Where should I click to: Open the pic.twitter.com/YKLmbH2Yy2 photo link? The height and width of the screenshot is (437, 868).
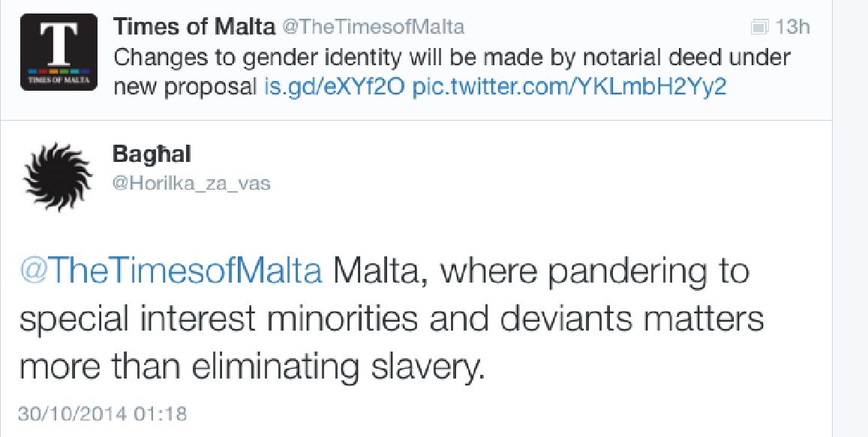point(569,87)
